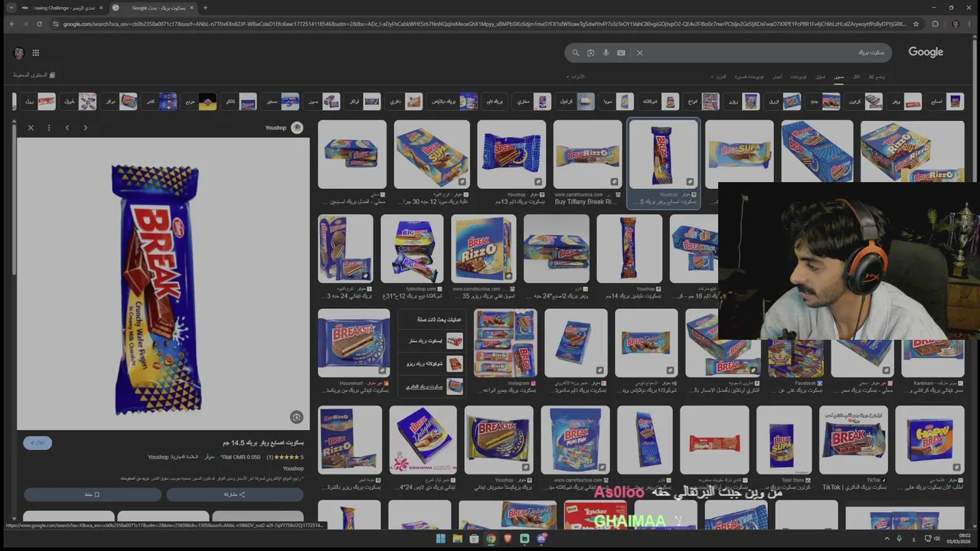Screen dimensions: 980x551
Task: Search by image with the Lens camera icon
Action: (x=590, y=53)
